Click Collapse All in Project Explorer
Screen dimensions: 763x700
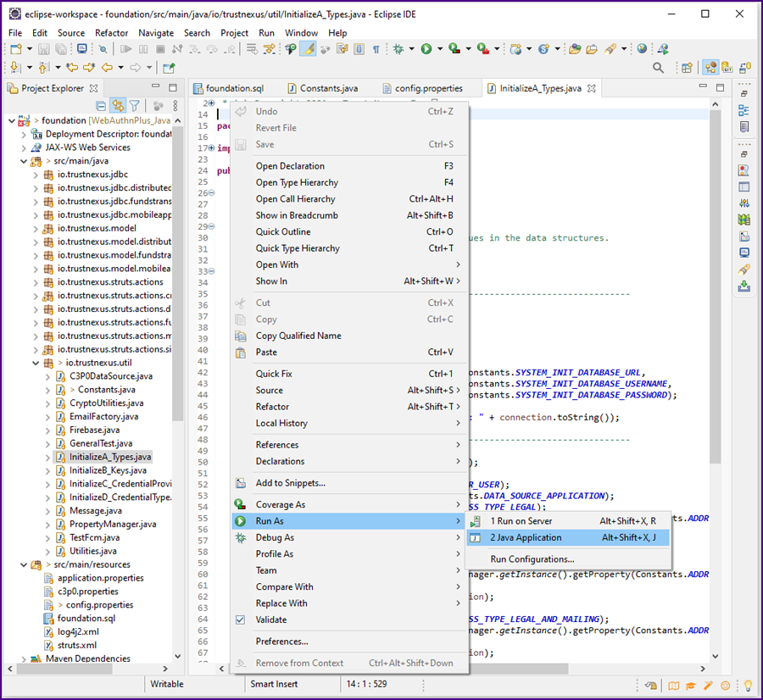pos(101,106)
